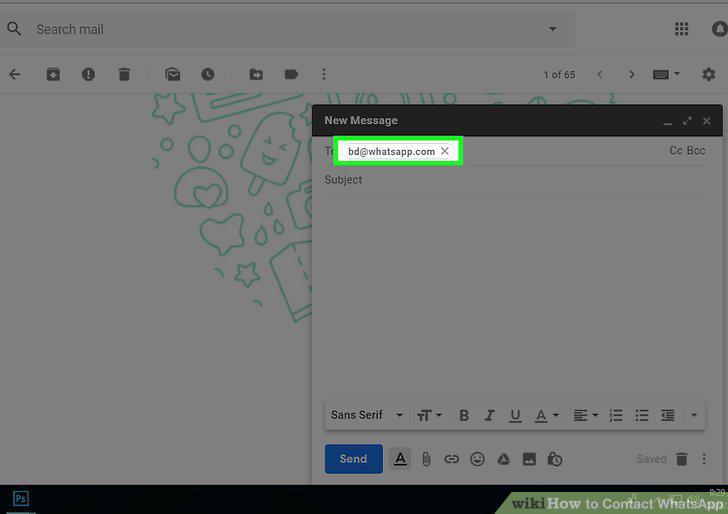This screenshot has width=728, height=514.
Task: Toggle confidential mode
Action: (x=555, y=459)
